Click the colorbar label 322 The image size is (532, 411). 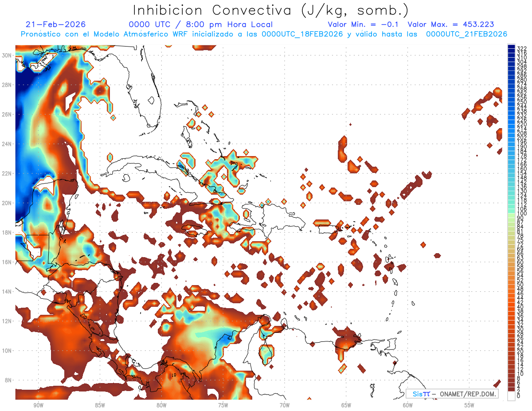pyautogui.click(x=522, y=48)
